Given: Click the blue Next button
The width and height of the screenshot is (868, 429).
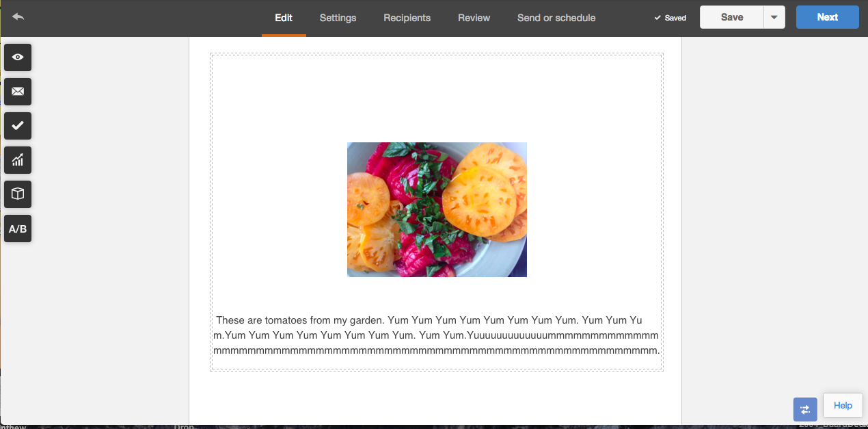Looking at the screenshot, I should click(828, 18).
